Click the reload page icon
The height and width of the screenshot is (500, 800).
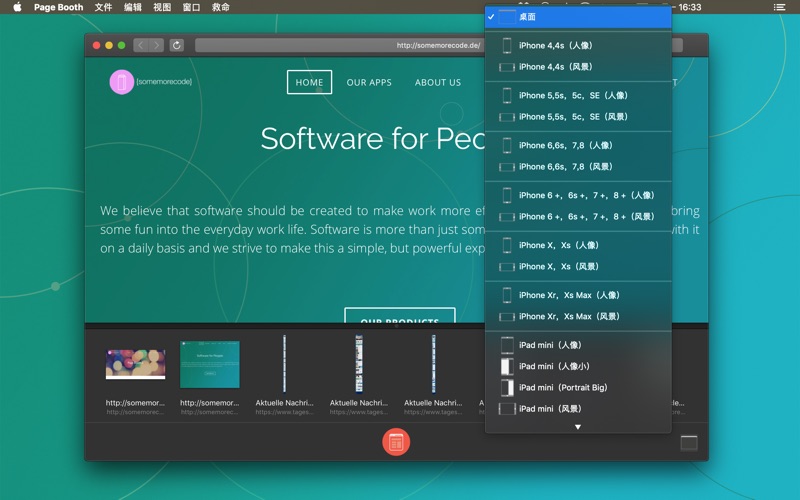point(177,45)
